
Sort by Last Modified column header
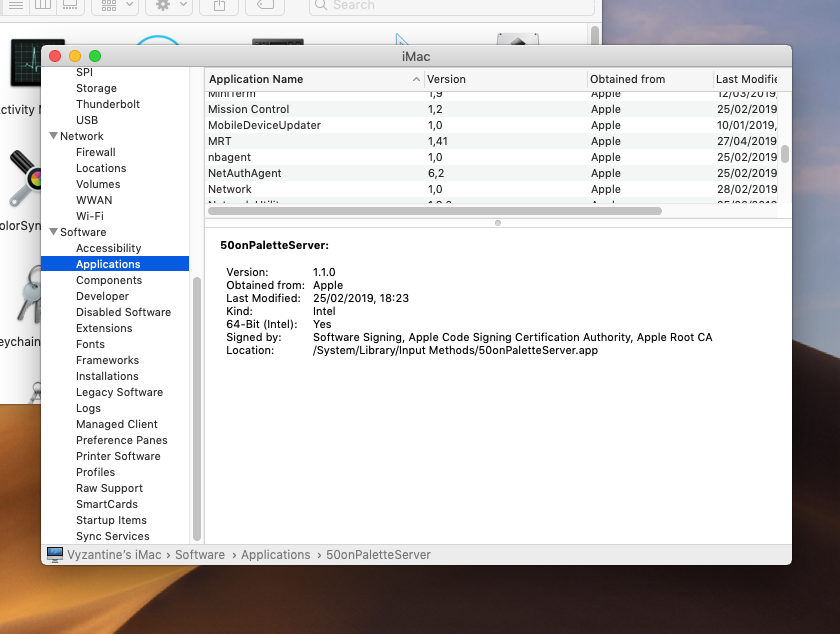[746, 79]
